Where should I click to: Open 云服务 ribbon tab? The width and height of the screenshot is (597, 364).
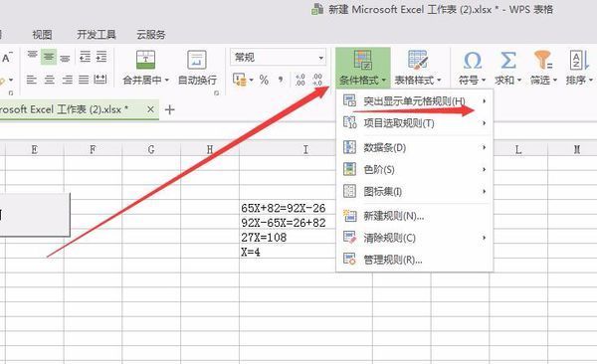click(x=151, y=35)
